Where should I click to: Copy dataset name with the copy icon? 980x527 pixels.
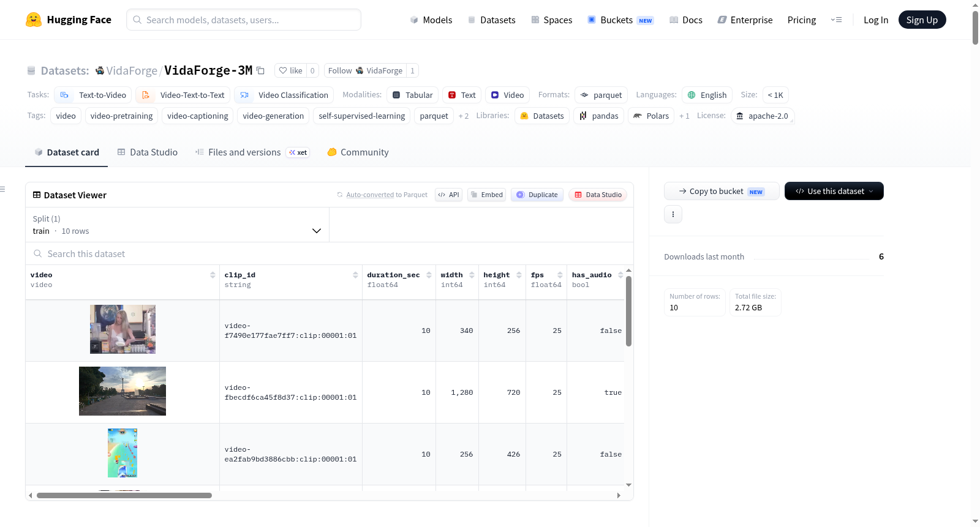[x=260, y=70]
